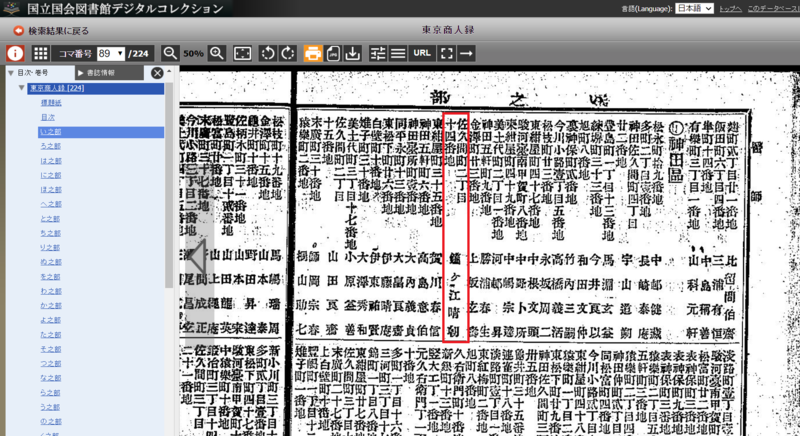The width and height of the screenshot is (800, 436).
Task: Select the ち之部 entry
Action: pyautogui.click(x=51, y=233)
